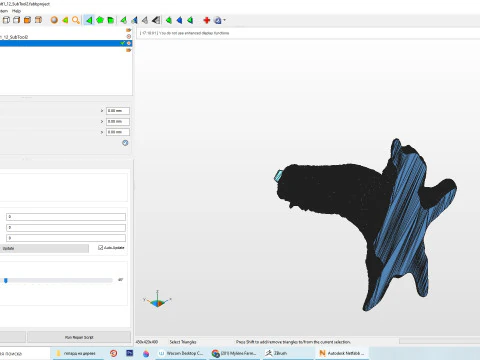Viewport: 480px width, 360px height.
Task: Open the dropdown arrow beside the blue disc icon
Action: [x=224, y=20]
